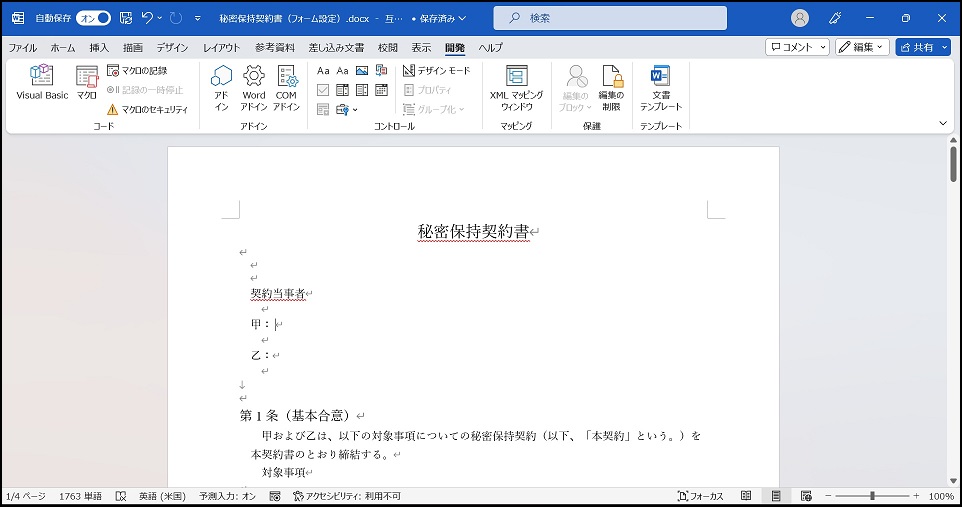Toggle デザイン モード (Design Mode)
The height and width of the screenshot is (507, 962).
437,71
